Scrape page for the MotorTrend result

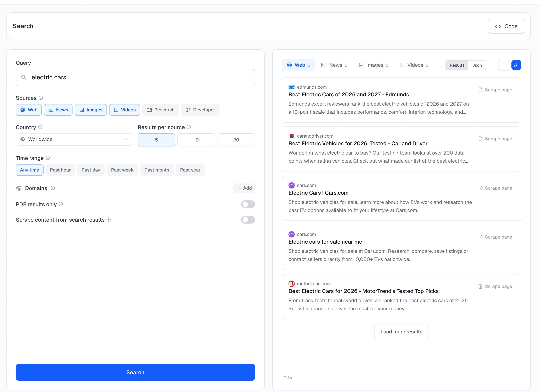pos(495,286)
